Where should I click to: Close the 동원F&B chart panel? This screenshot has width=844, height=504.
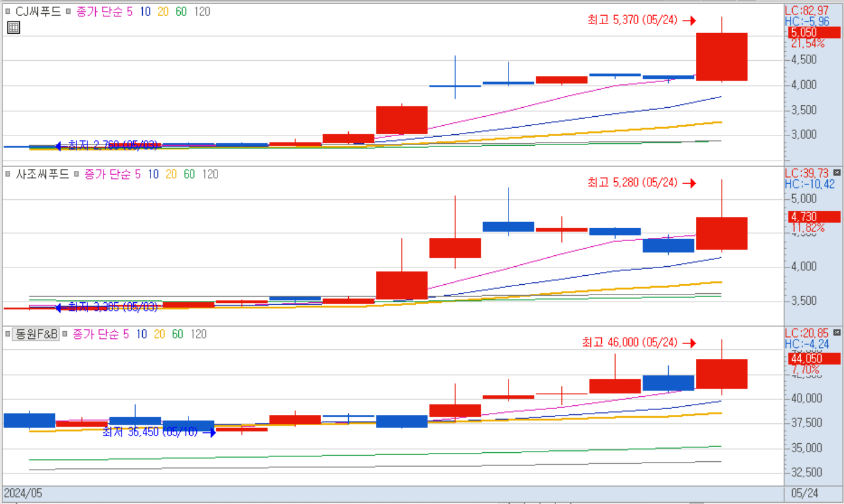pos(836,332)
